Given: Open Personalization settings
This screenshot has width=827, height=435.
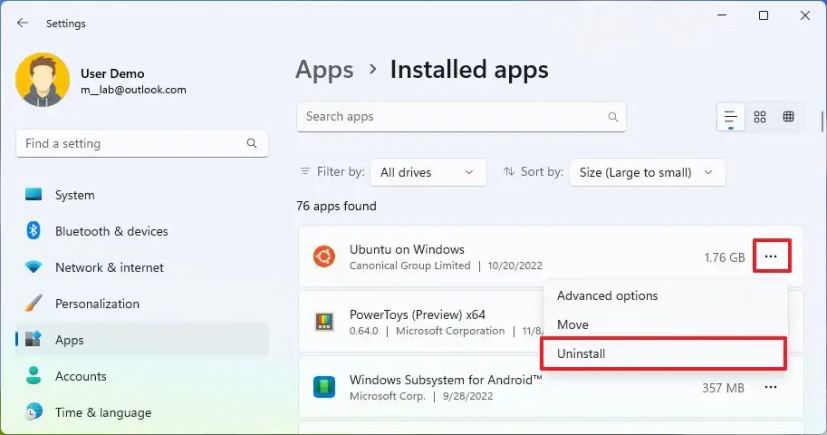Looking at the screenshot, I should click(x=142, y=304).
